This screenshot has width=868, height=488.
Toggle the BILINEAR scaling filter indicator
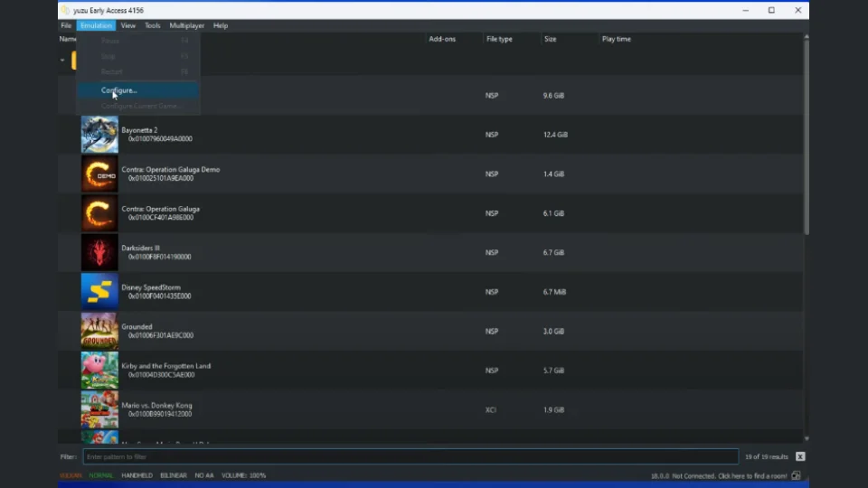pos(174,475)
